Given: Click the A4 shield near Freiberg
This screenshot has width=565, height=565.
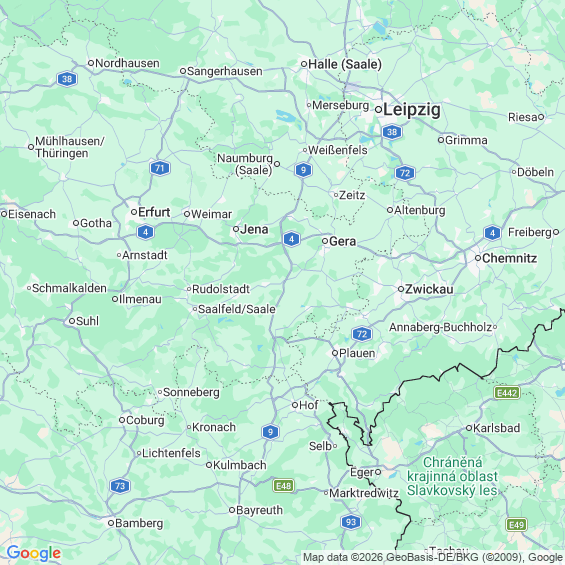Looking at the screenshot, I should pyautogui.click(x=492, y=232).
